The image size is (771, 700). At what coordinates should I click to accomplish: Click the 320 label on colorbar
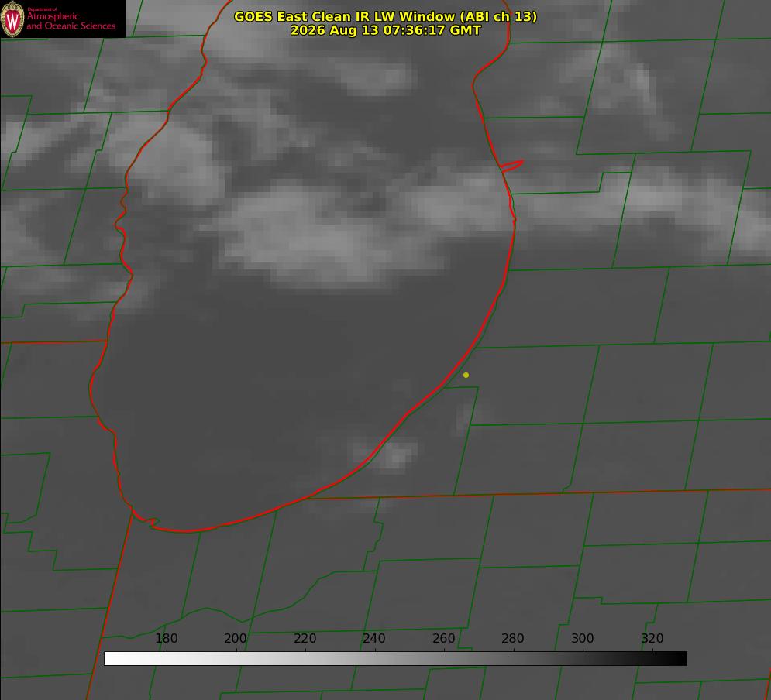click(652, 638)
